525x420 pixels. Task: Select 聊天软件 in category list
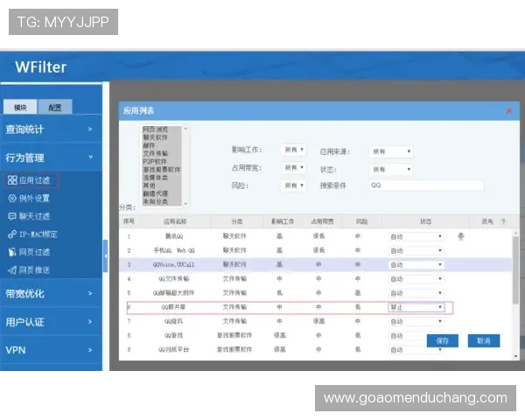(156, 137)
